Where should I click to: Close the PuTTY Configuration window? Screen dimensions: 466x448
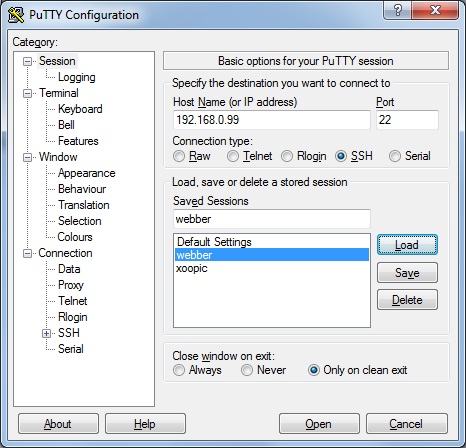[435, 10]
